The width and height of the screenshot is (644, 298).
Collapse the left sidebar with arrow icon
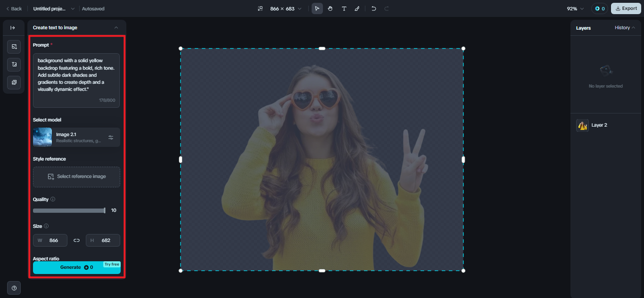[13, 28]
